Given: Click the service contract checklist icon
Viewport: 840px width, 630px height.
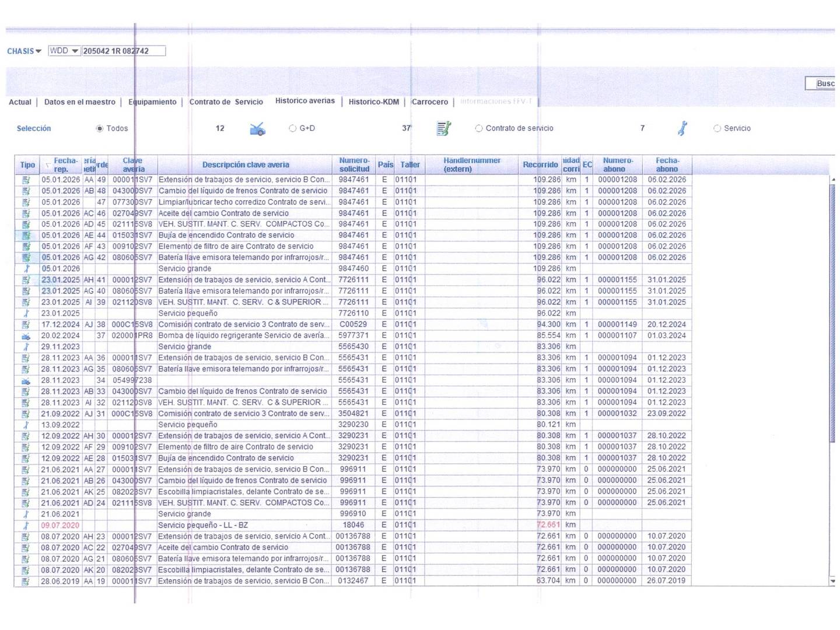Looking at the screenshot, I should 443,128.
